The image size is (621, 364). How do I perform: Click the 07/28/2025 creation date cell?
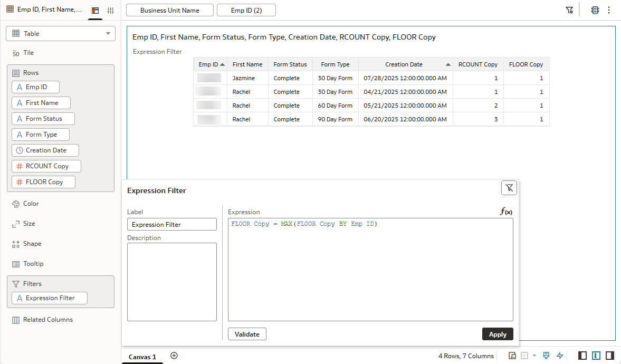(x=406, y=78)
